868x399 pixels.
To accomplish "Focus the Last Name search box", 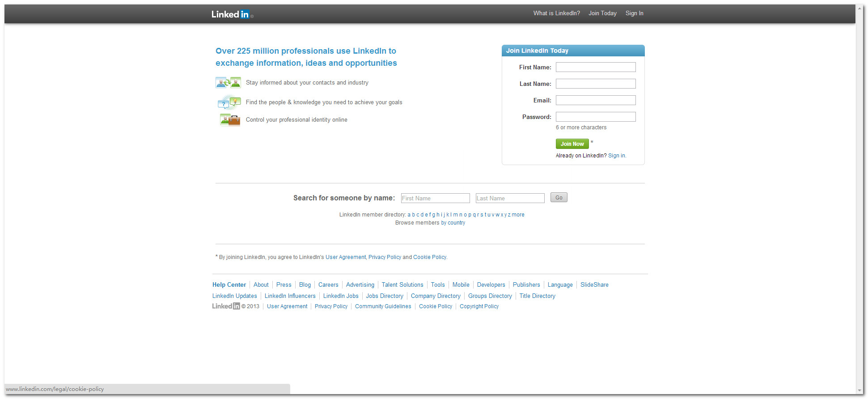I will point(510,198).
